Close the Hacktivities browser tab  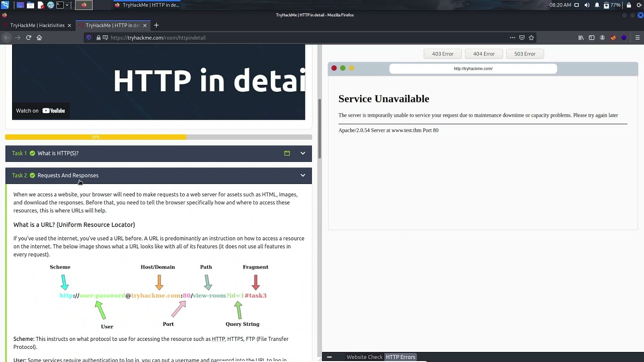pos(69,25)
